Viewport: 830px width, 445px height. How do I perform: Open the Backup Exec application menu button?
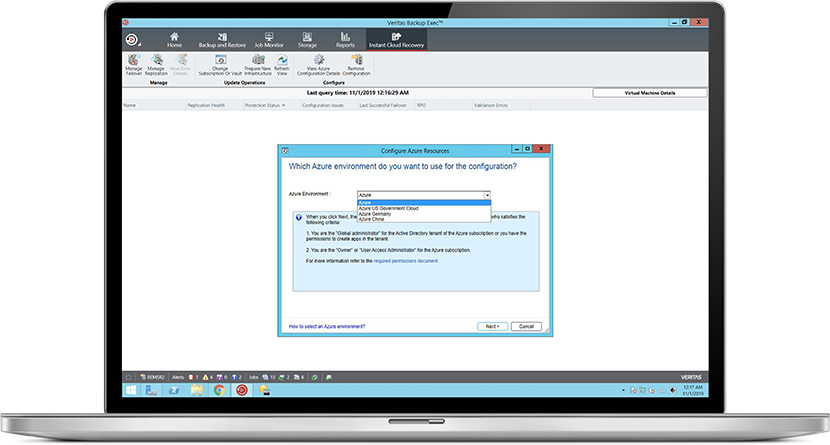click(132, 40)
